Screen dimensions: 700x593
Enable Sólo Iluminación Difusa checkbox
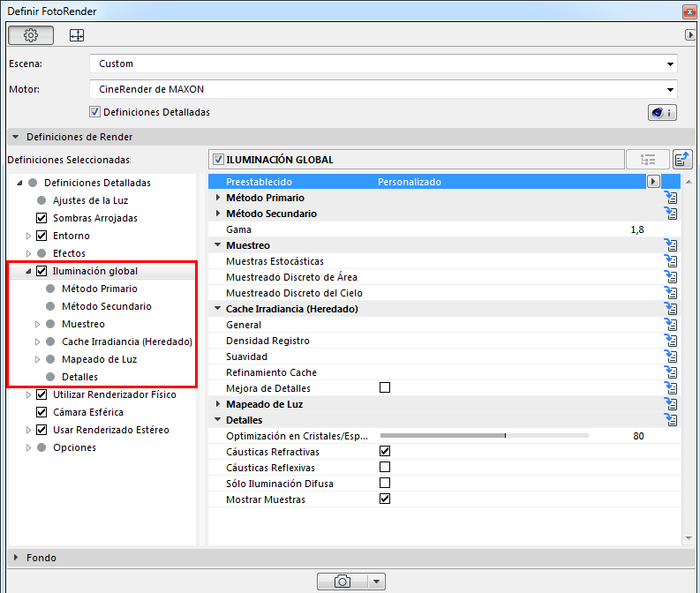pyautogui.click(x=385, y=483)
